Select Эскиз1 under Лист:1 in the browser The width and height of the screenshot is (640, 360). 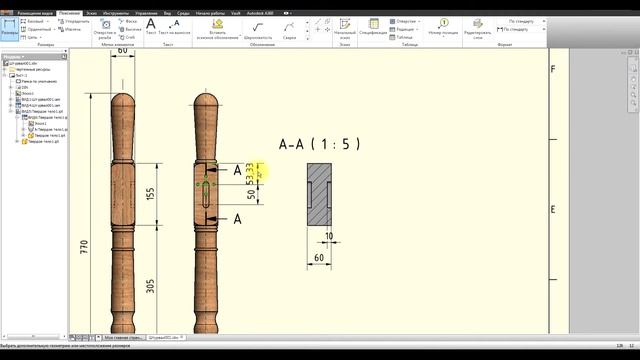[24, 93]
